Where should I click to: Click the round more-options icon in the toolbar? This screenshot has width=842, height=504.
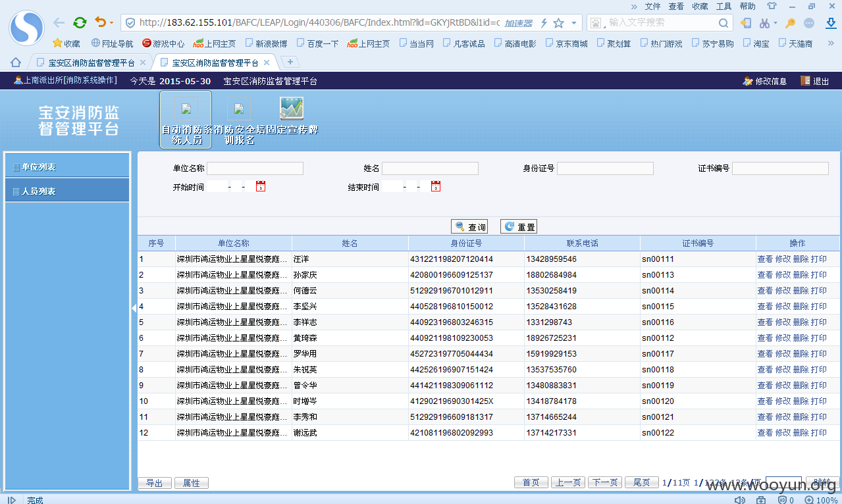[809, 23]
